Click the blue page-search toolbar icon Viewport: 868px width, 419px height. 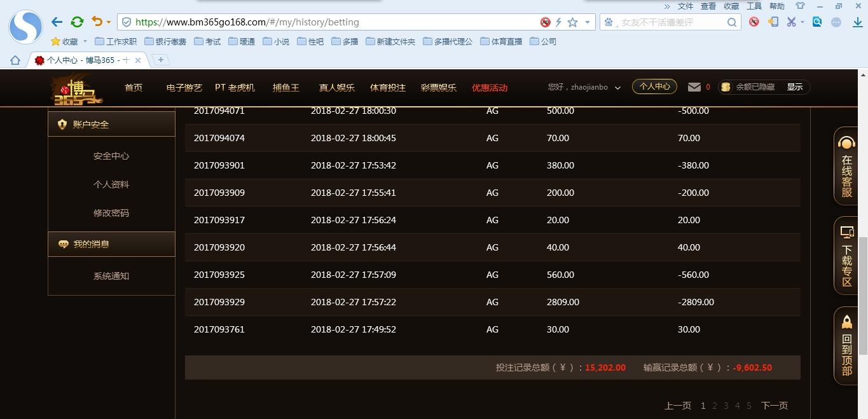click(817, 22)
